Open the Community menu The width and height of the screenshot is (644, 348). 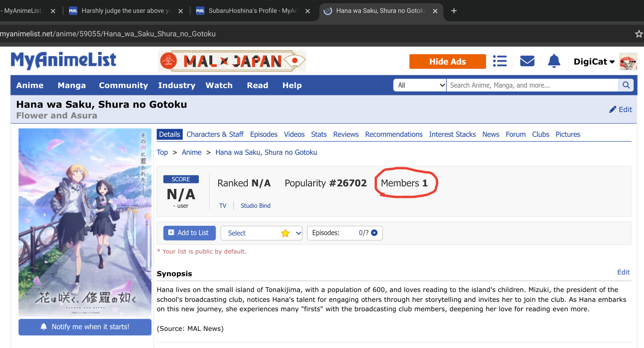(123, 85)
